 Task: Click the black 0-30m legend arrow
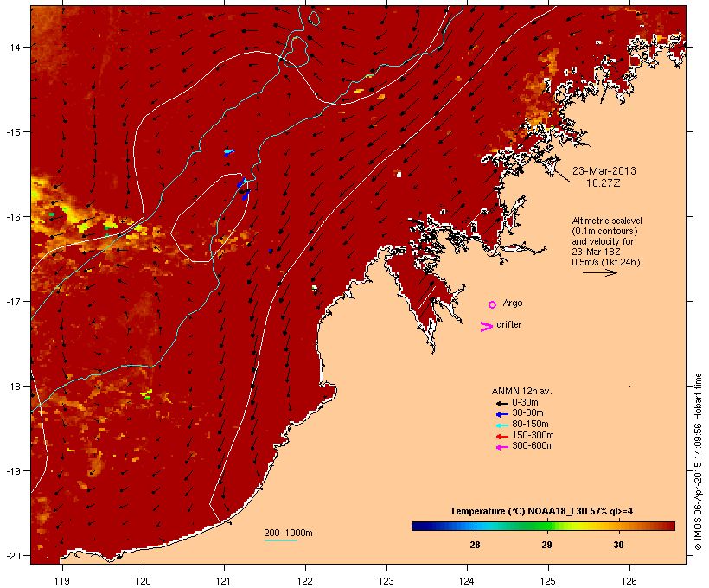tap(502, 404)
